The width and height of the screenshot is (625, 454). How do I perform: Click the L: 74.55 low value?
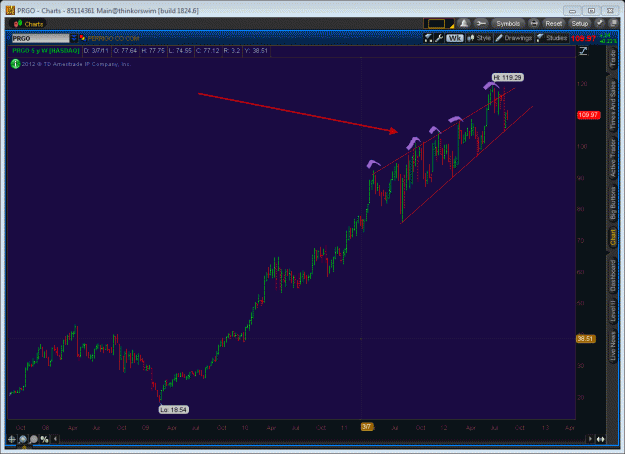pos(180,51)
